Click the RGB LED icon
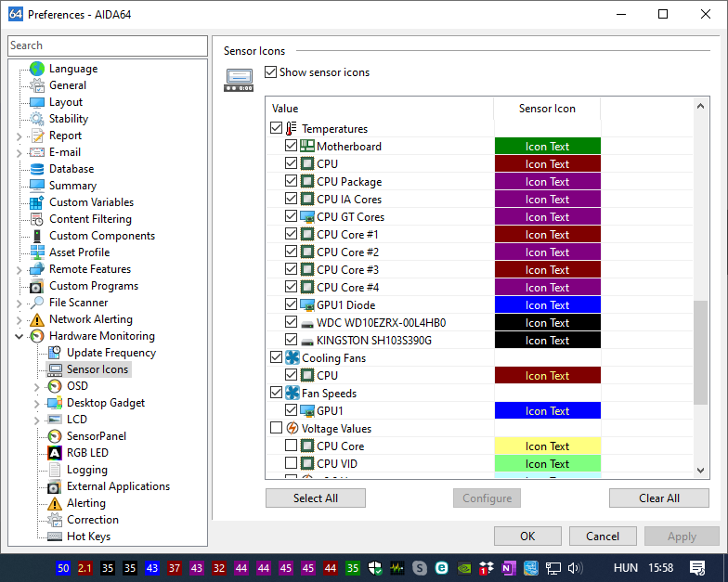This screenshot has height=582, width=728. pos(55,453)
